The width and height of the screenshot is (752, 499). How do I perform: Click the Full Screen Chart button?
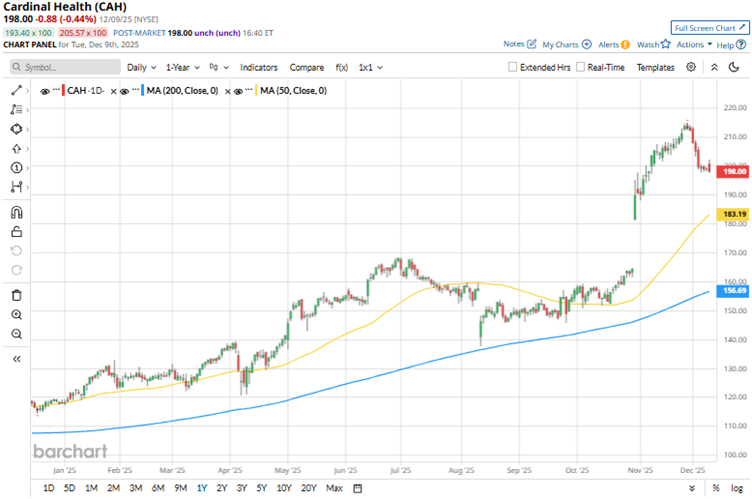pos(709,27)
